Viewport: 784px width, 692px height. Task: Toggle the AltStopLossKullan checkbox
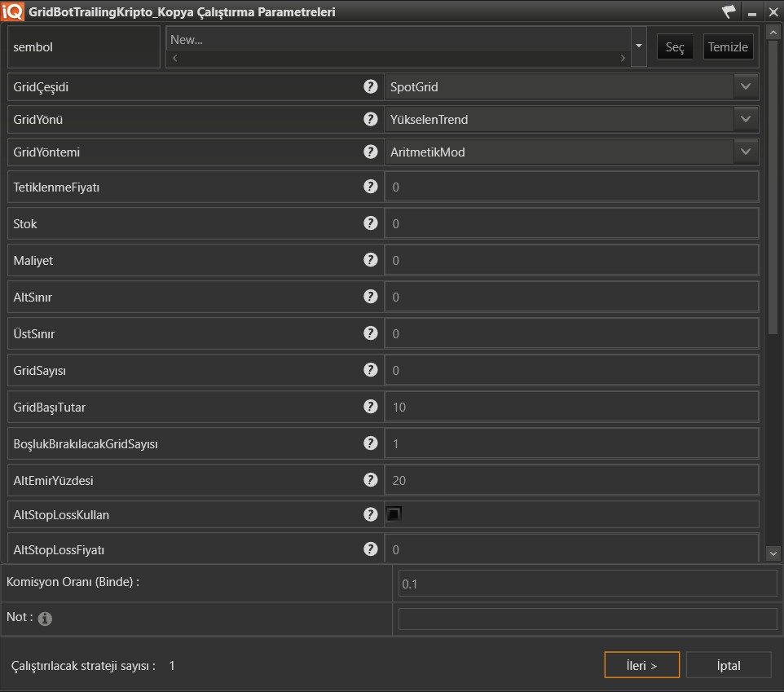pyautogui.click(x=394, y=514)
